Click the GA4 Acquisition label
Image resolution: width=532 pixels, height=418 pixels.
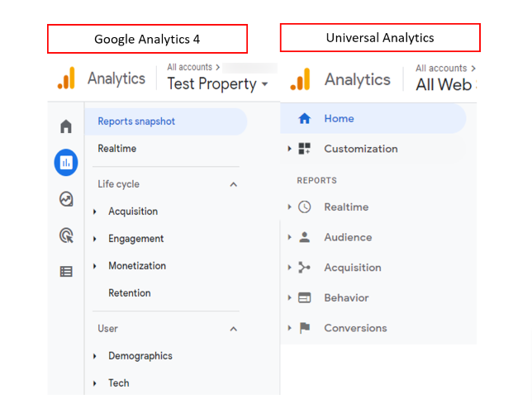tap(133, 211)
